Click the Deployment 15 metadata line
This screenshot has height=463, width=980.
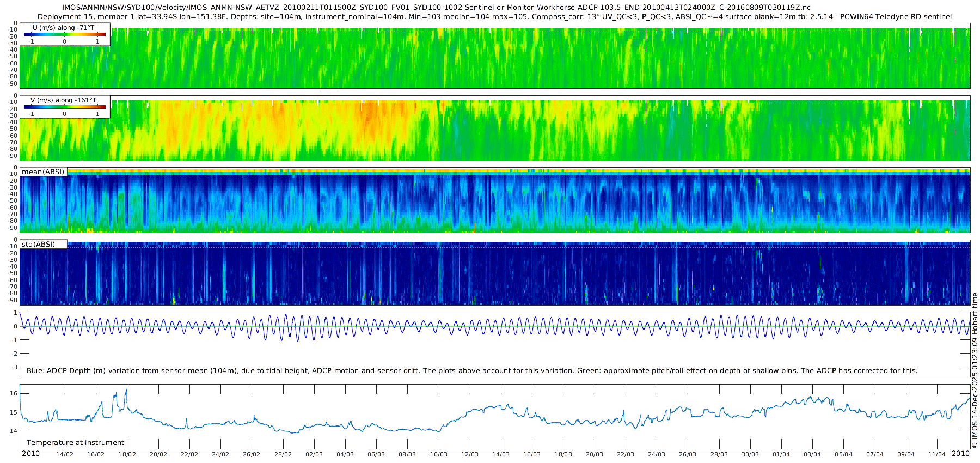coord(494,17)
